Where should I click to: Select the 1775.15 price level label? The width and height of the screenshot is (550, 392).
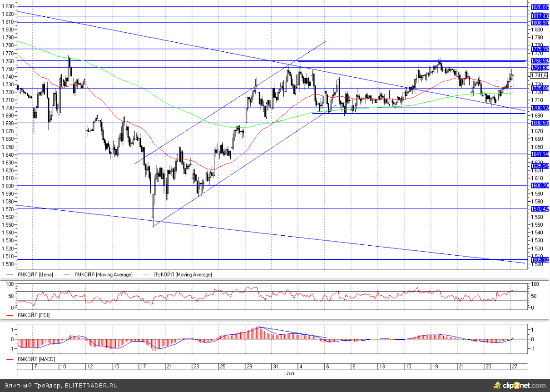pyautogui.click(x=540, y=49)
